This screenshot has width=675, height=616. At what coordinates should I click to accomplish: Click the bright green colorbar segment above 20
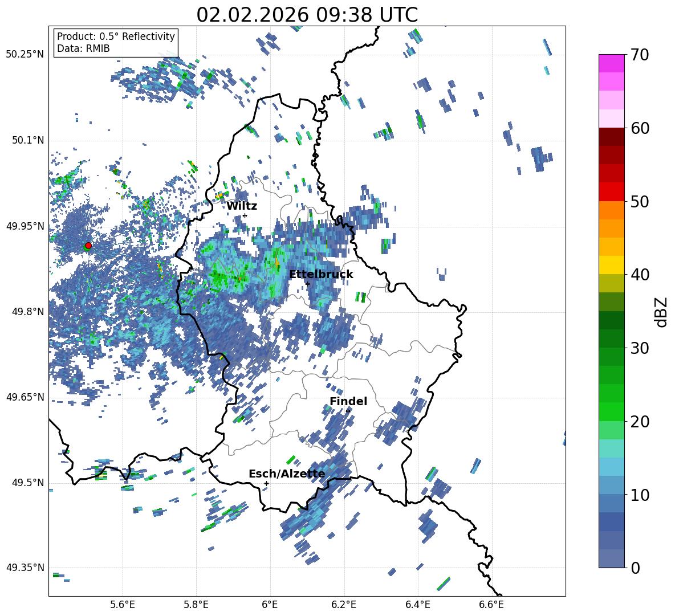click(611, 411)
